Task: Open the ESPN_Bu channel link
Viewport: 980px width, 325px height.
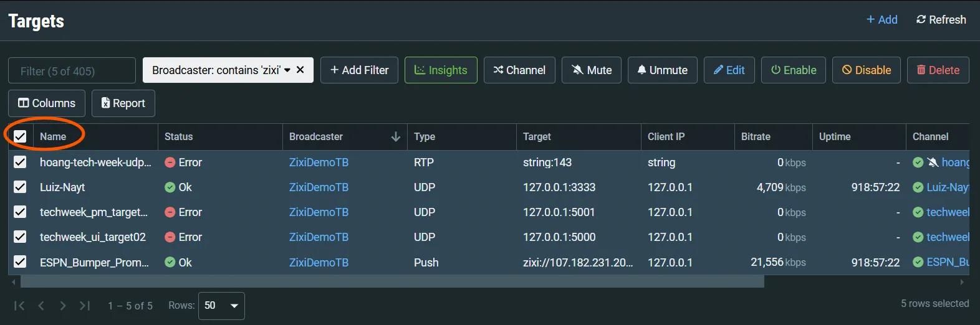Action: tap(948, 263)
